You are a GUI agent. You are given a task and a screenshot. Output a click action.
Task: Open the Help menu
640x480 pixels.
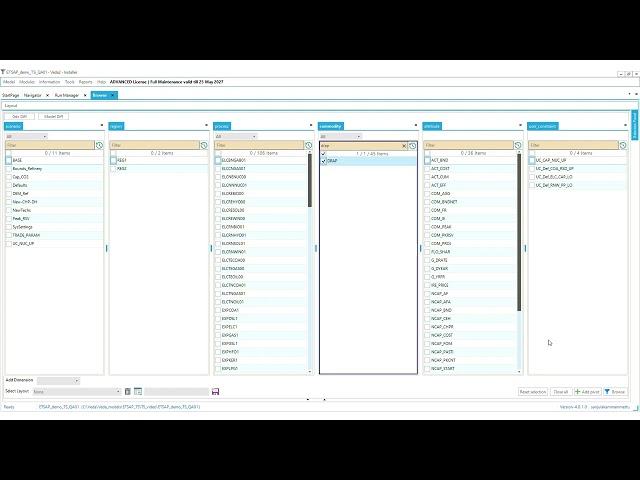click(x=101, y=82)
